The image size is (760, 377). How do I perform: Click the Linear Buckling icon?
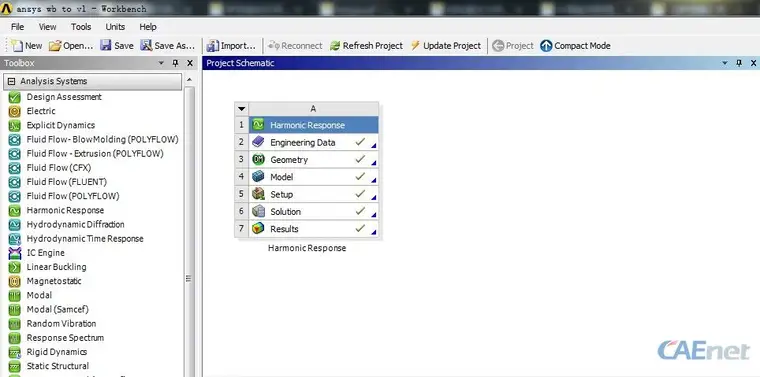15,267
